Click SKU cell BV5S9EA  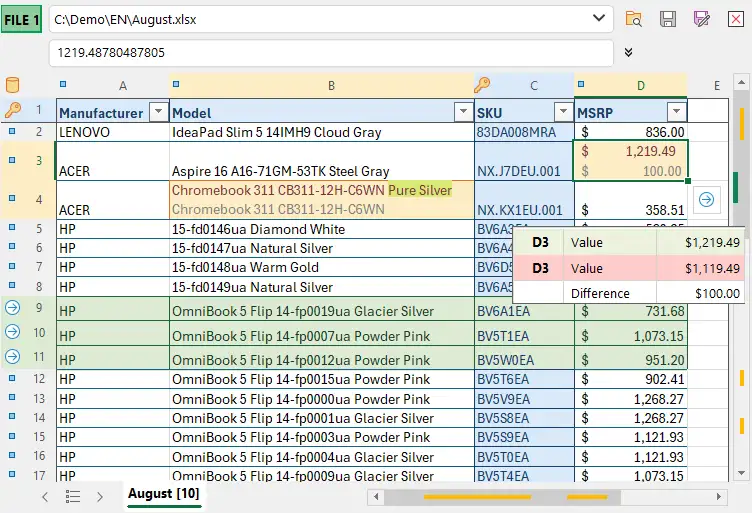(x=524, y=437)
